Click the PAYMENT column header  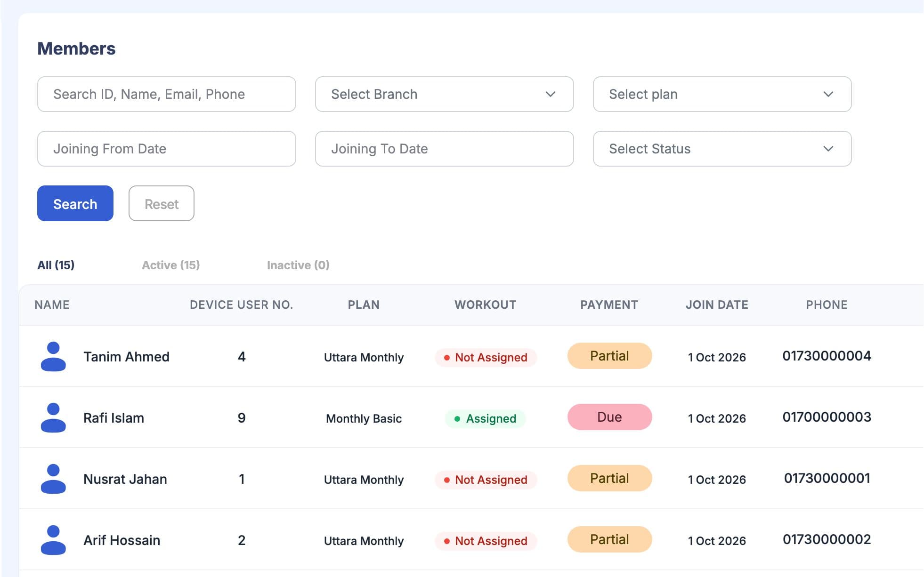tap(609, 305)
